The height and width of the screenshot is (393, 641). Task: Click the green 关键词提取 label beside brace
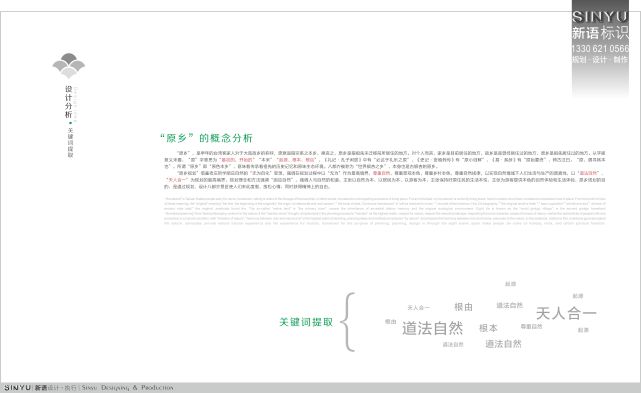click(306, 322)
